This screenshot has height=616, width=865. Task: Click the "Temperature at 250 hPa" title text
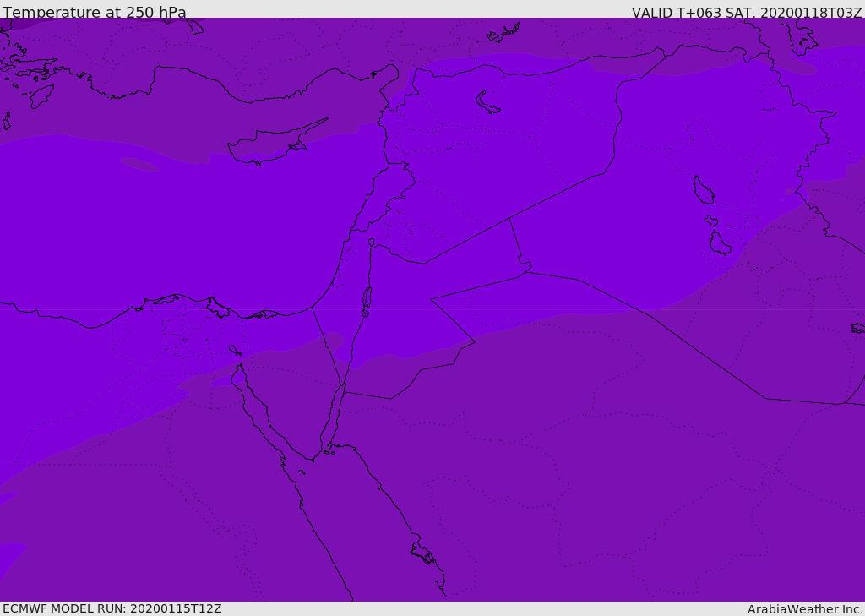95,12
